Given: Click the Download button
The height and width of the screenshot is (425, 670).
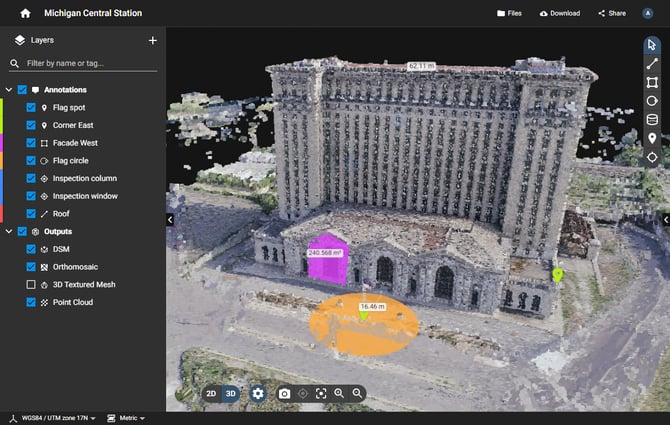Looking at the screenshot, I should pos(560,13).
